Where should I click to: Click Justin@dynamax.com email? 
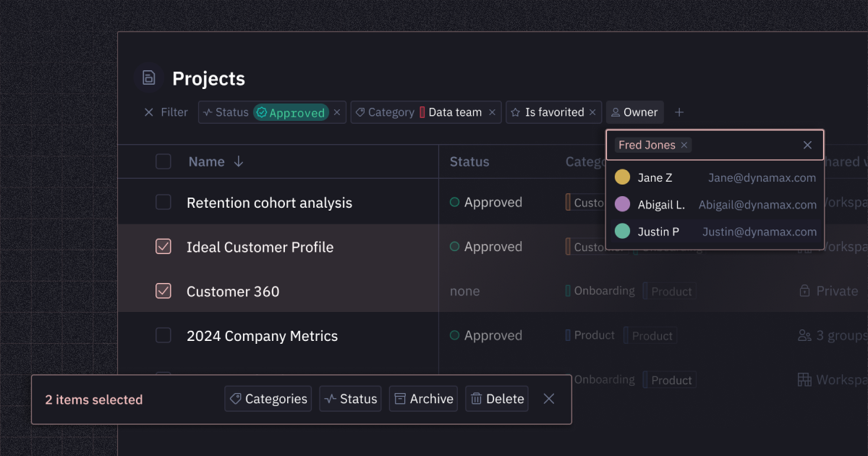tap(759, 232)
